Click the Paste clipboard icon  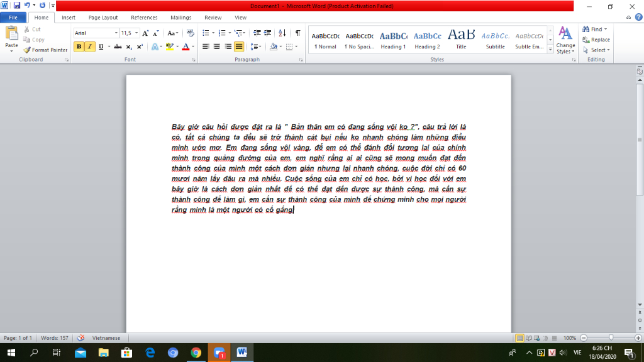click(x=11, y=34)
